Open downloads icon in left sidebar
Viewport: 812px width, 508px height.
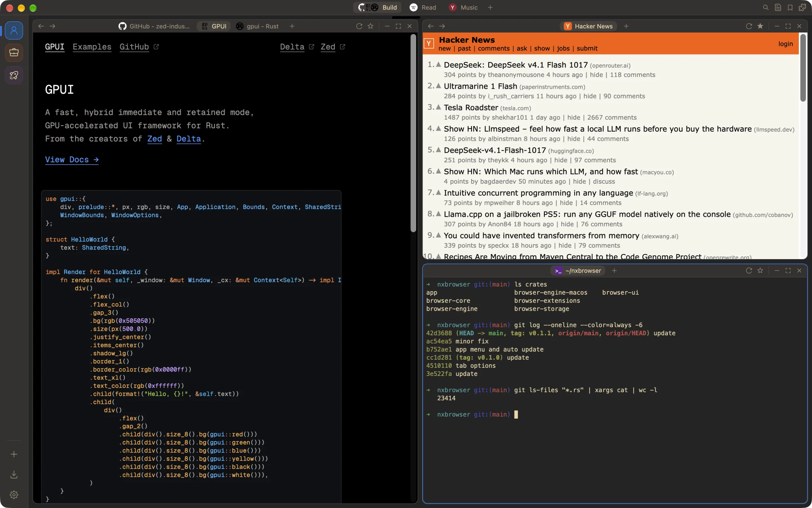tap(14, 474)
